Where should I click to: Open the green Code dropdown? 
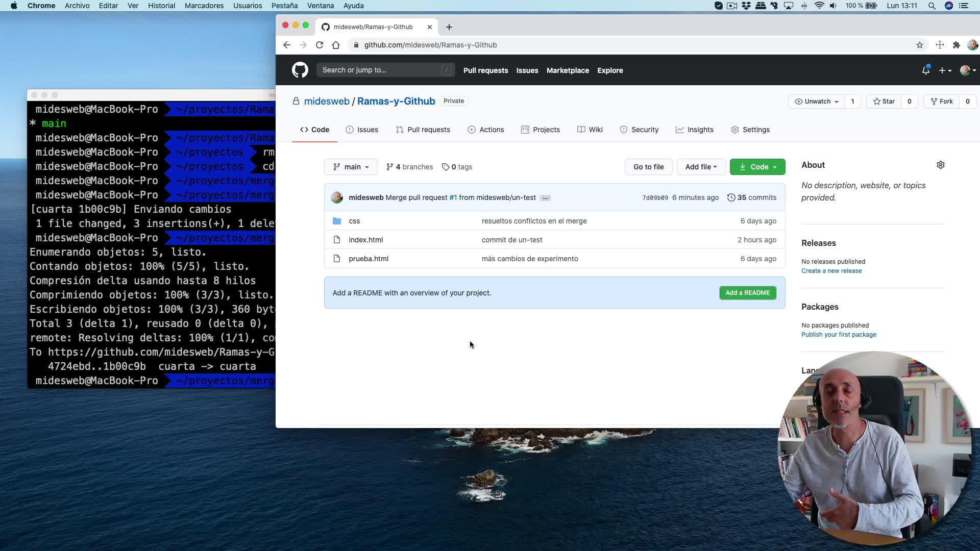point(757,167)
